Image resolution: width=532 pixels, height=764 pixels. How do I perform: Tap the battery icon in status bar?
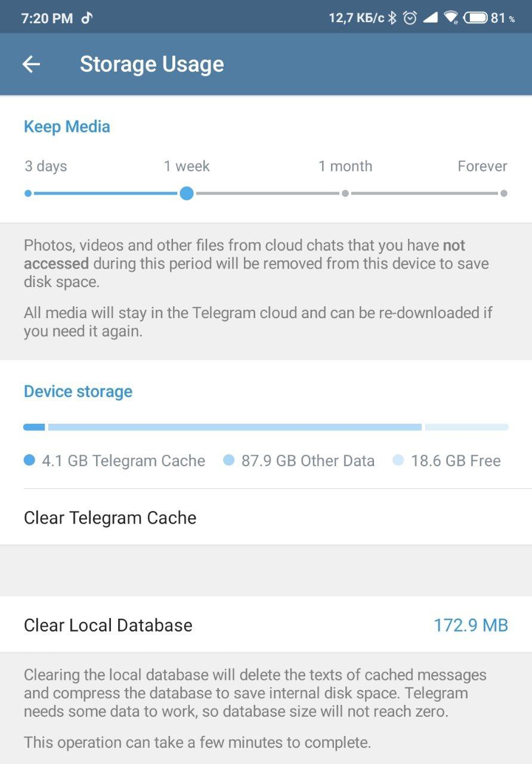coord(475,18)
